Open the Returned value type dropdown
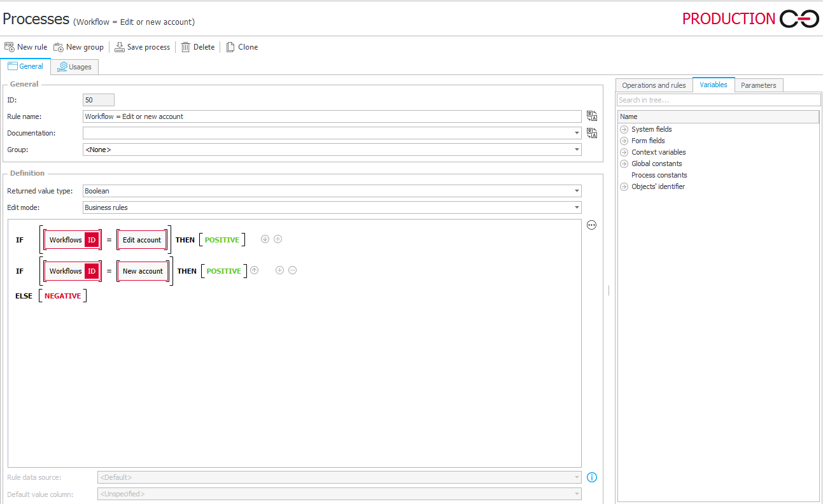823x504 pixels. tap(577, 190)
